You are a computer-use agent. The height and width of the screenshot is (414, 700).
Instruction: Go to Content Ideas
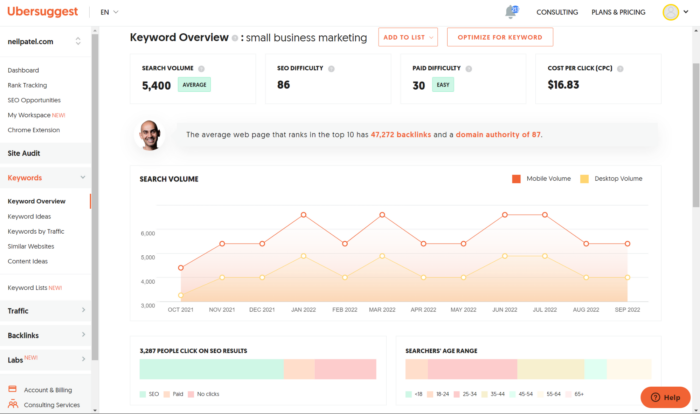coord(28,261)
